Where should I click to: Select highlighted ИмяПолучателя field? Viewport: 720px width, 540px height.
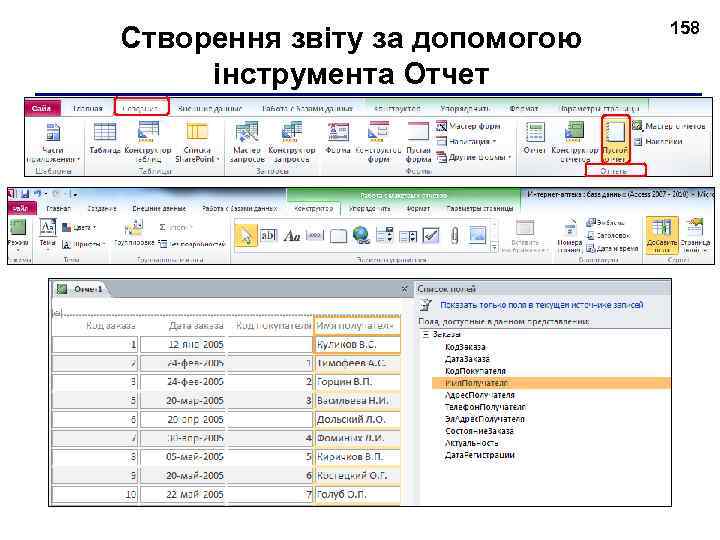pyautogui.click(x=551, y=383)
